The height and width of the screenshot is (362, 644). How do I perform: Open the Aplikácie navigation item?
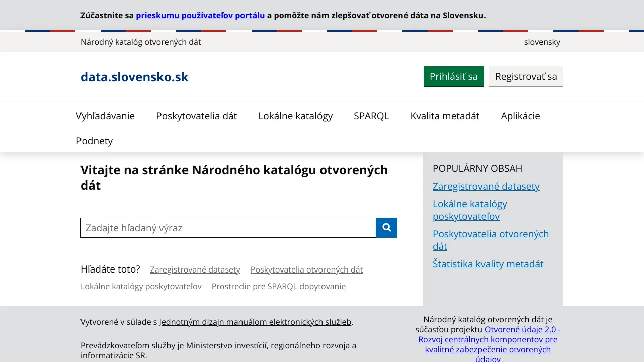pos(520,116)
